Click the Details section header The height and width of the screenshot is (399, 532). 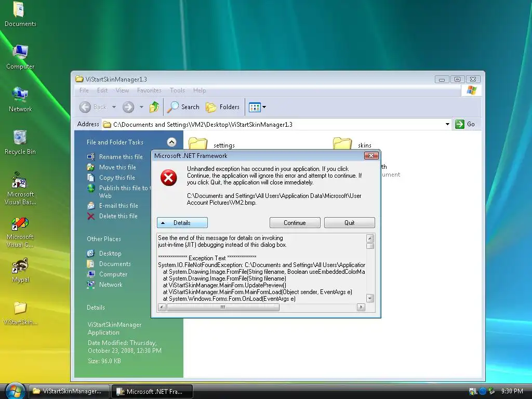coord(96,308)
